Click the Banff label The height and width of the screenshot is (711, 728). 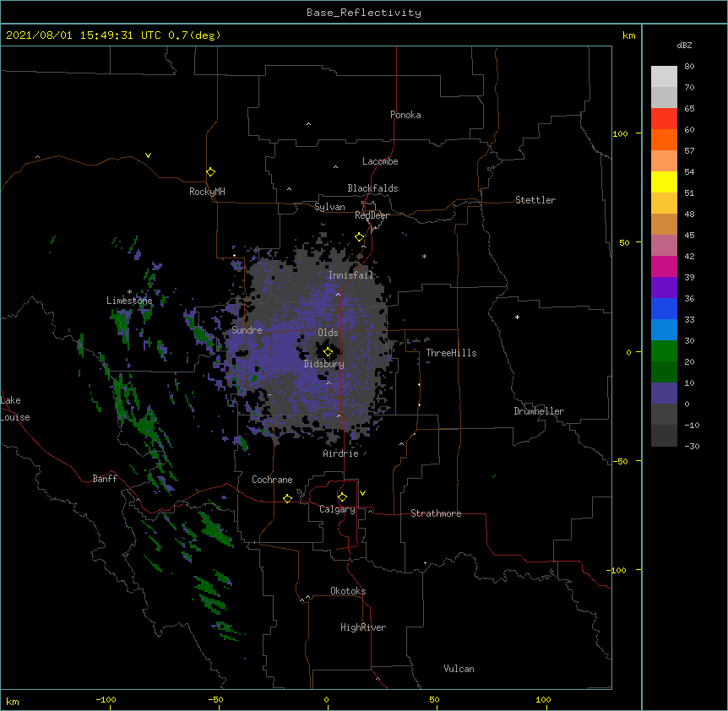coord(105,479)
